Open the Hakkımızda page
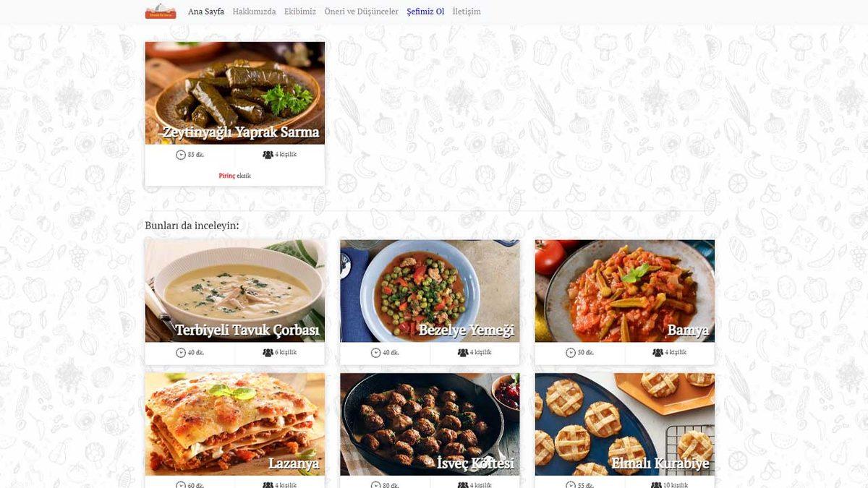Screen dimensions: 868x488 pyautogui.click(x=254, y=12)
